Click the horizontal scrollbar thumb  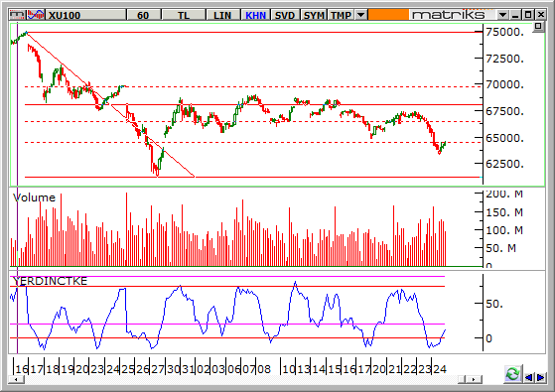tap(462, 379)
